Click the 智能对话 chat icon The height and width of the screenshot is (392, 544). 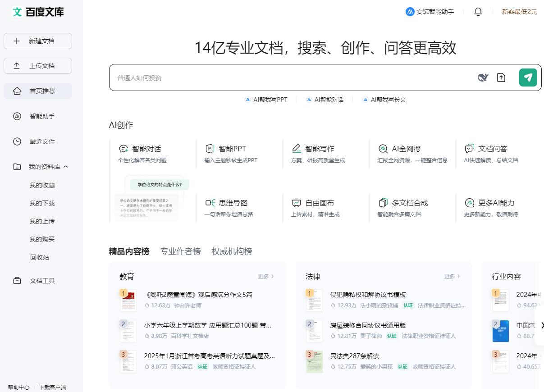tap(123, 149)
